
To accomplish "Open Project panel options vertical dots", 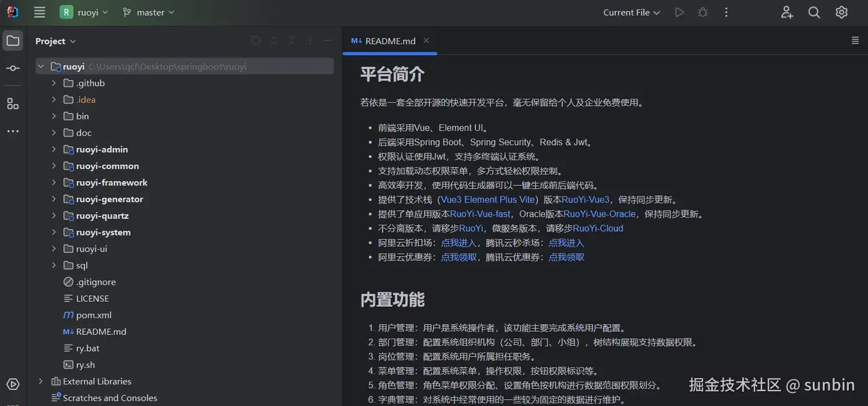I will click(309, 41).
